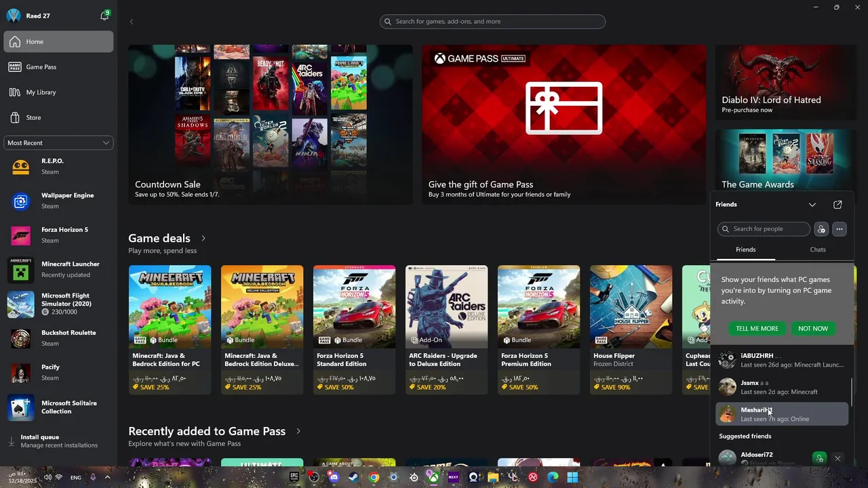This screenshot has height=488, width=868.
Task: Open ARC Raiders Upgrade to Deluxe card
Action: coord(446,329)
